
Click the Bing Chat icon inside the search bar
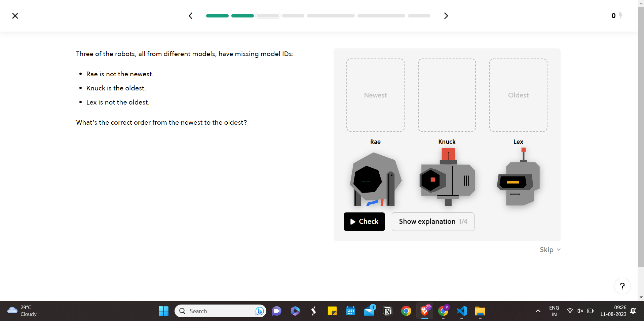click(259, 311)
